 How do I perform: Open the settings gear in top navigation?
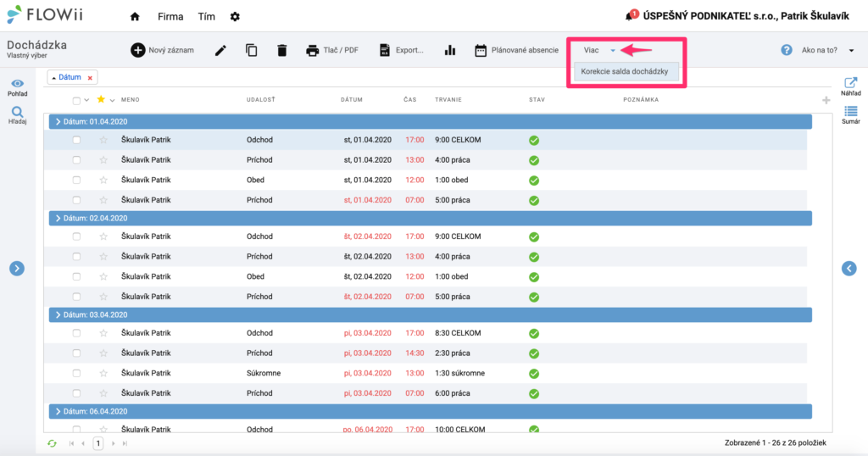click(235, 17)
